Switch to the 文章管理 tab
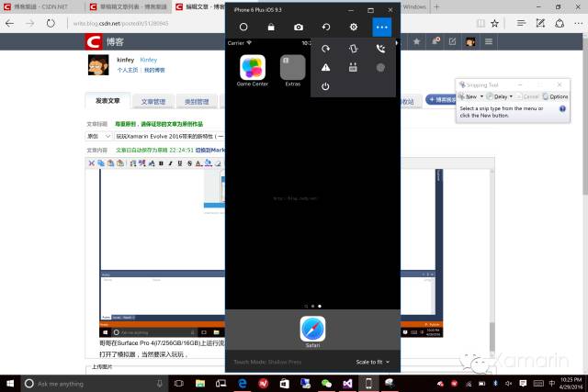 click(x=153, y=102)
